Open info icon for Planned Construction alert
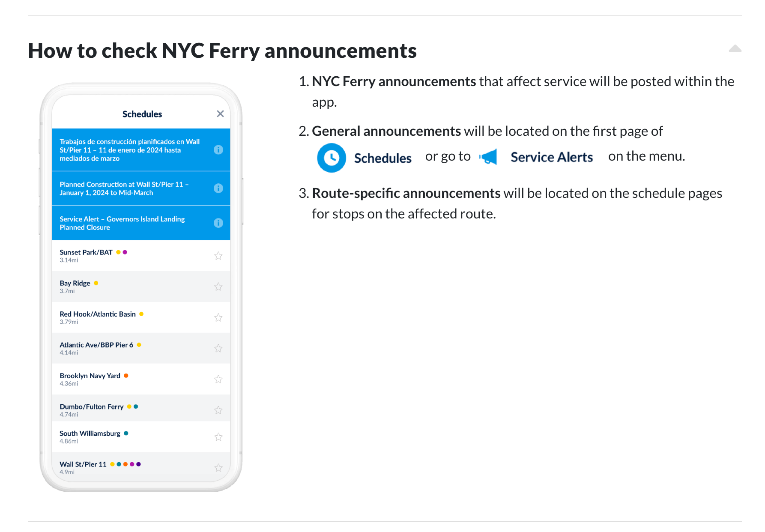The image size is (765, 532). point(218,188)
